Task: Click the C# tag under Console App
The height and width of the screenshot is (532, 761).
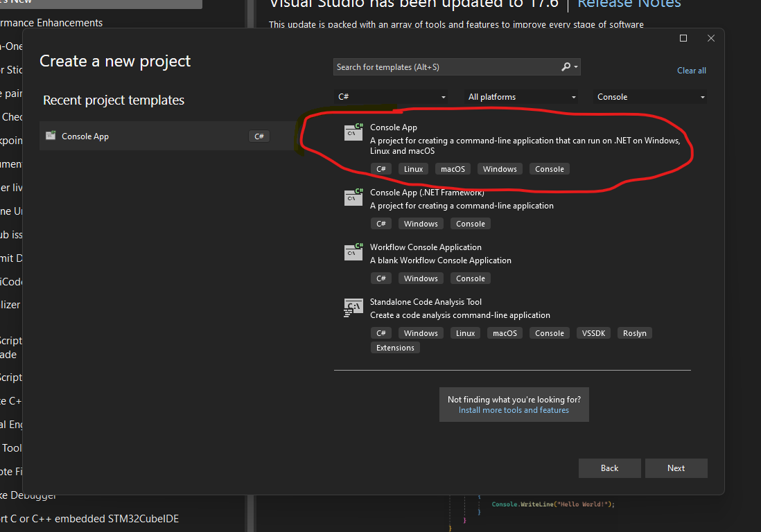Action: (x=381, y=169)
